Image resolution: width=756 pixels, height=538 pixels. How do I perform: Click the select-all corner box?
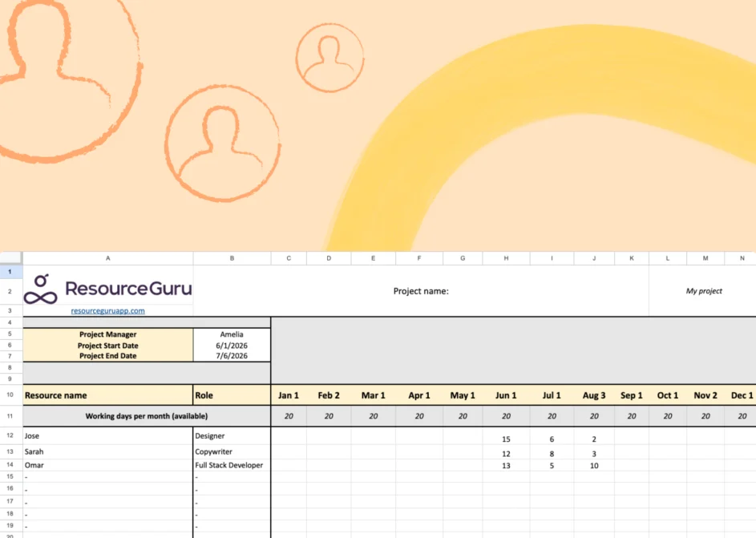[11, 258]
